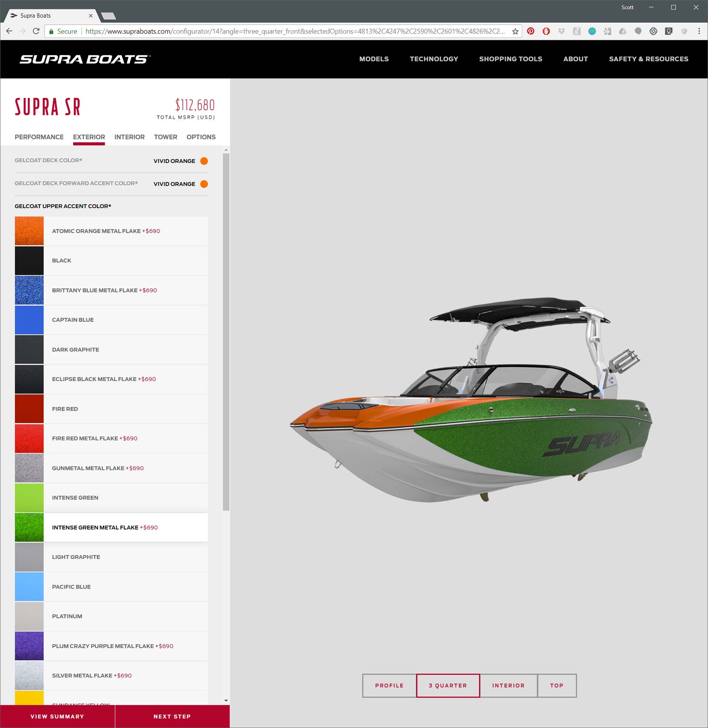Open the Technology menu
This screenshot has width=708, height=728.
point(434,59)
